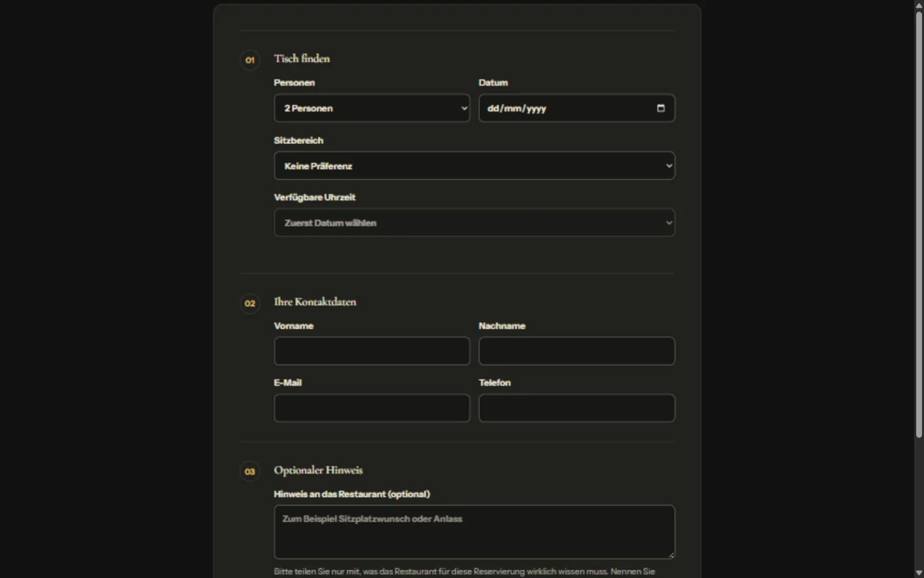Open the date picker calendar icon
Image resolution: width=924 pixels, height=578 pixels.
point(661,108)
